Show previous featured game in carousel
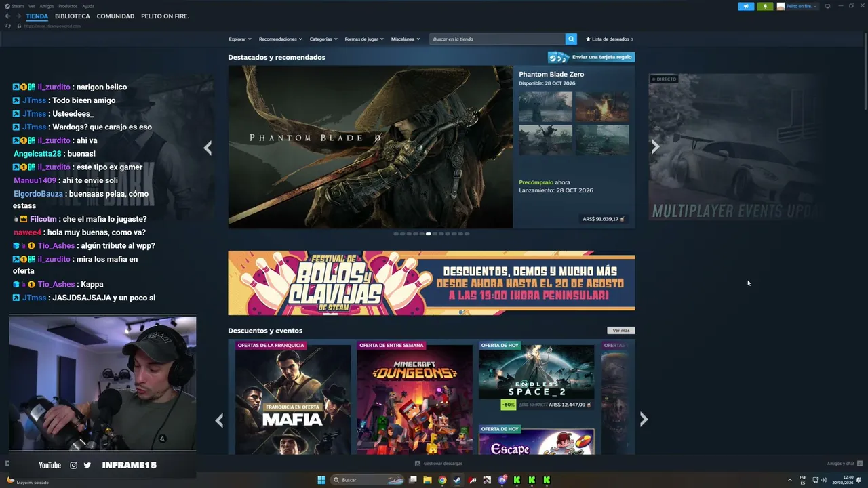Viewport: 868px width, 488px height. pos(208,148)
